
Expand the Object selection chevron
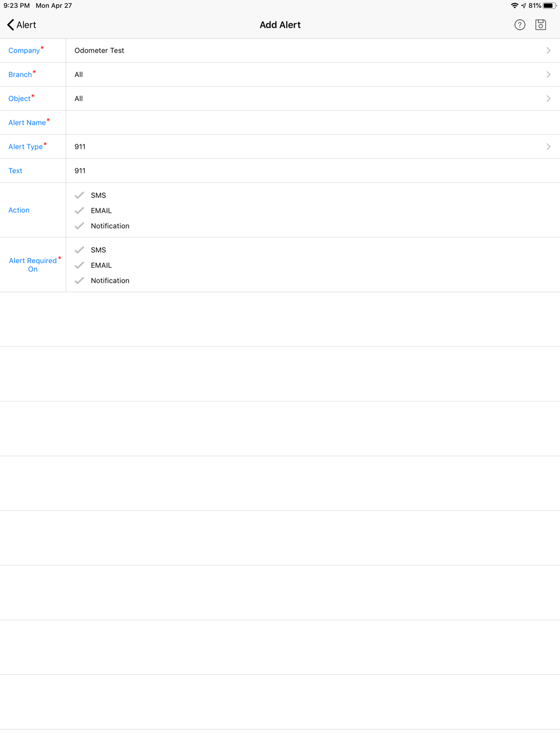(548, 99)
